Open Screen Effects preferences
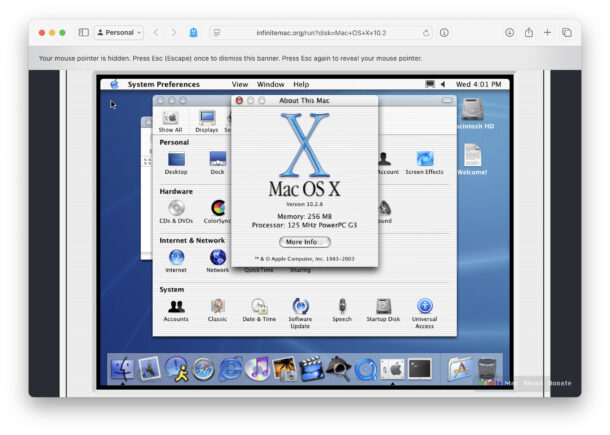This screenshot has height=435, width=610. coord(424,160)
